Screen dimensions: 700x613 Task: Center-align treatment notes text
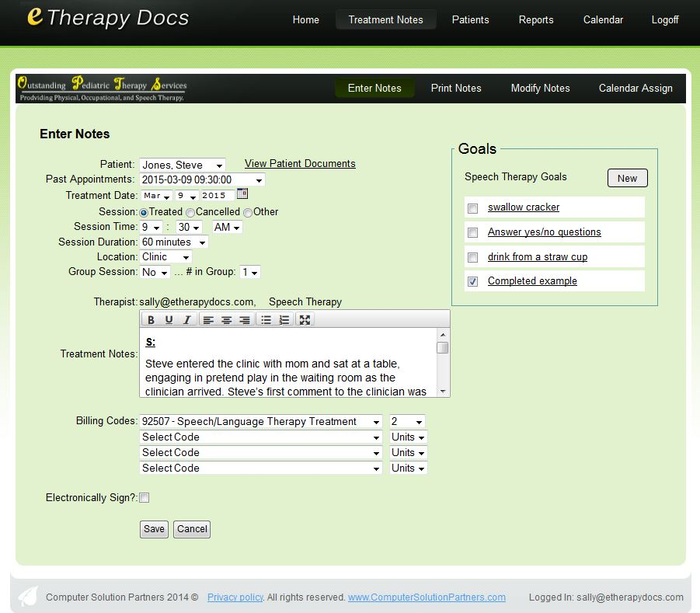pyautogui.click(x=226, y=320)
